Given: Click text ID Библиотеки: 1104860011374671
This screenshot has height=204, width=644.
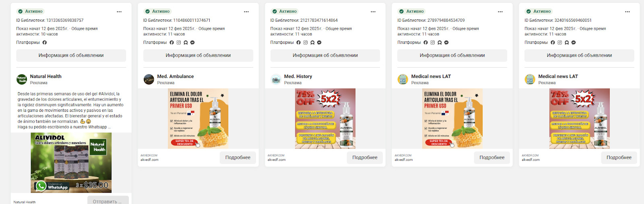Looking at the screenshot, I should tap(177, 20).
